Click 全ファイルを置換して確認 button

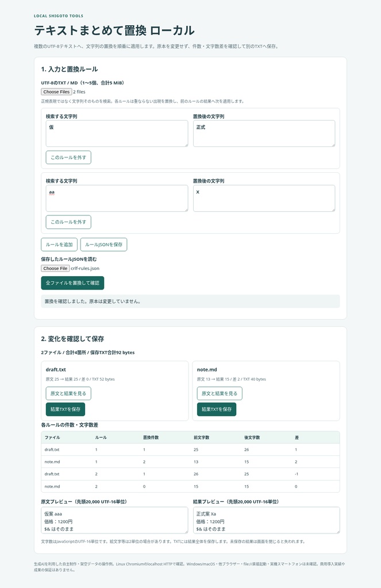(72, 283)
